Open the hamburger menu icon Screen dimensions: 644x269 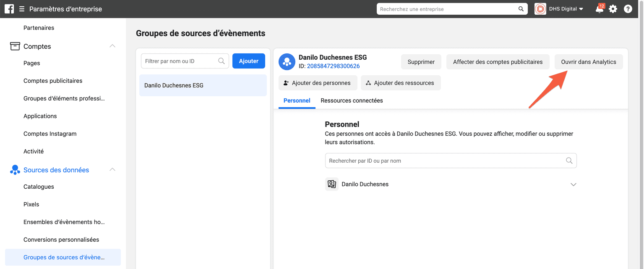click(22, 9)
